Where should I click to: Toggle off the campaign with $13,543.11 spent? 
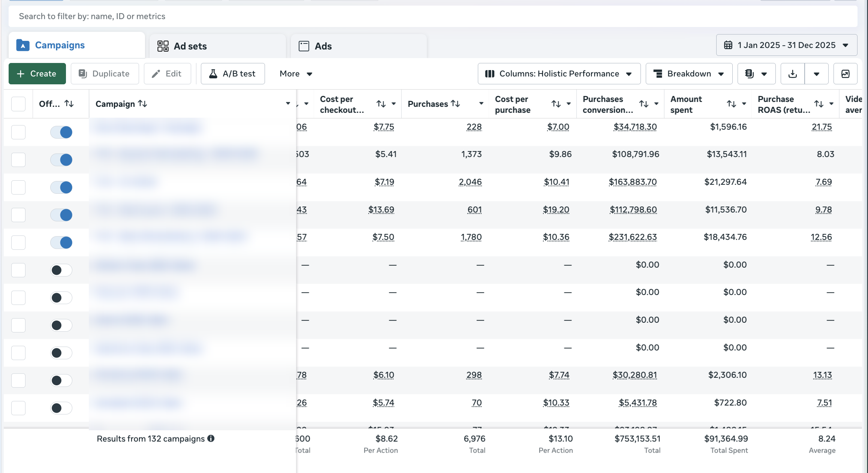[61, 160]
